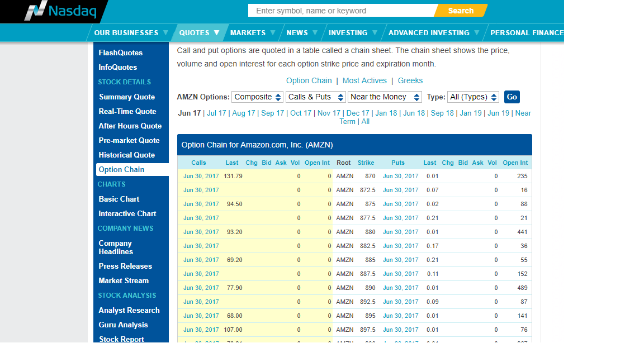Click the symbol search input field
The width and height of the screenshot is (644, 362).
[342, 11]
